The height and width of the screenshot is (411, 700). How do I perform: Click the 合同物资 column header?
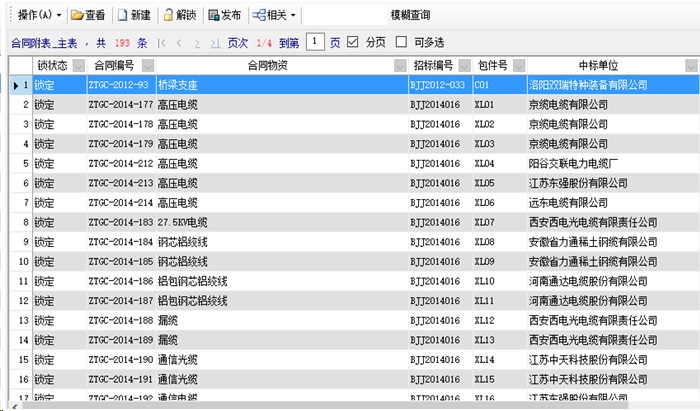[x=268, y=66]
